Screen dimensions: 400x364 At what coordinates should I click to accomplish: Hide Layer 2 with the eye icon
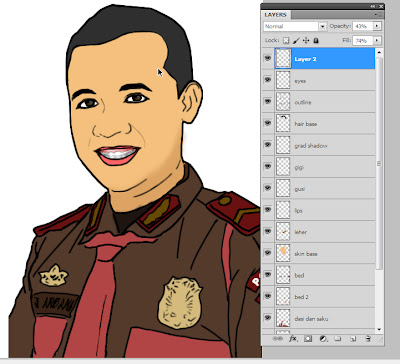click(268, 58)
